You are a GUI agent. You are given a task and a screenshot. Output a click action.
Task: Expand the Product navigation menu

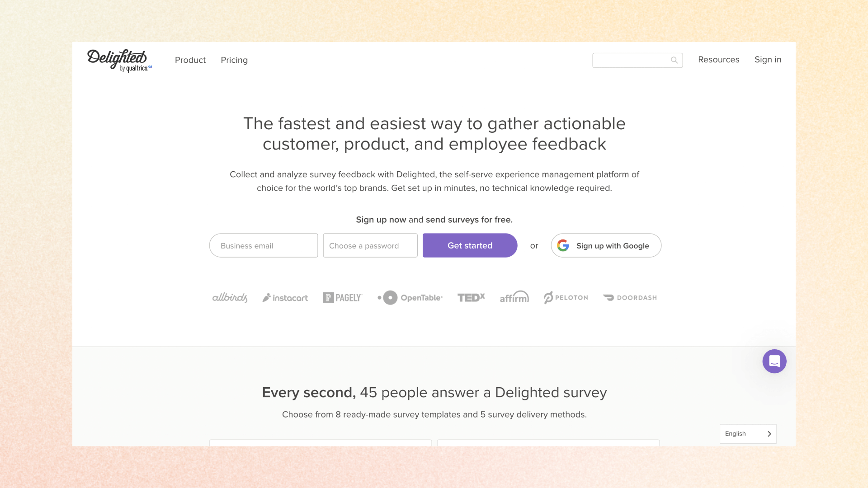click(x=190, y=60)
